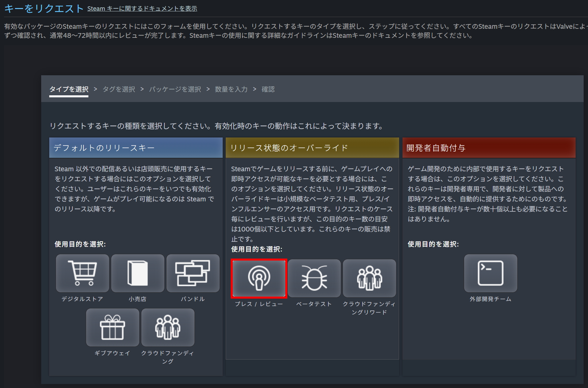This screenshot has height=388, width=588.
Task: Pick the Crowdfunding Reward (クラウドファンディングリワード) icon
Action: (369, 278)
